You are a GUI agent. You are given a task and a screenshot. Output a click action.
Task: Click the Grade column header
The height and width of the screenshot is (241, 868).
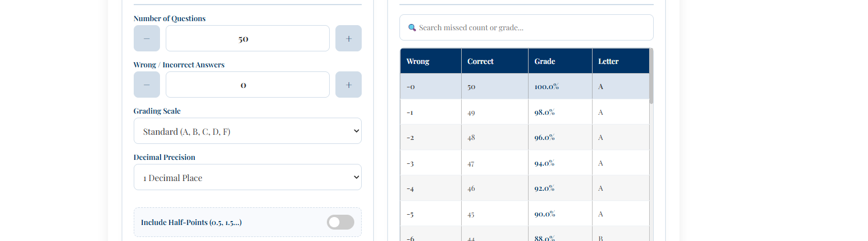[x=561, y=61]
